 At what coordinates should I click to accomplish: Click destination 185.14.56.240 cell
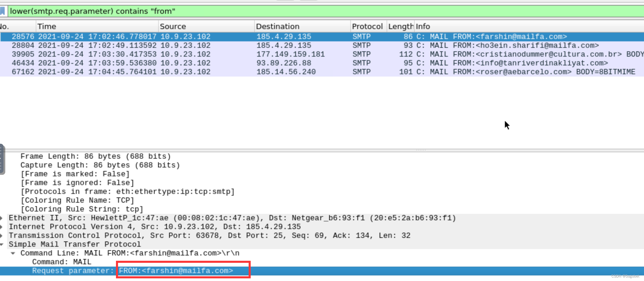pyautogui.click(x=286, y=72)
